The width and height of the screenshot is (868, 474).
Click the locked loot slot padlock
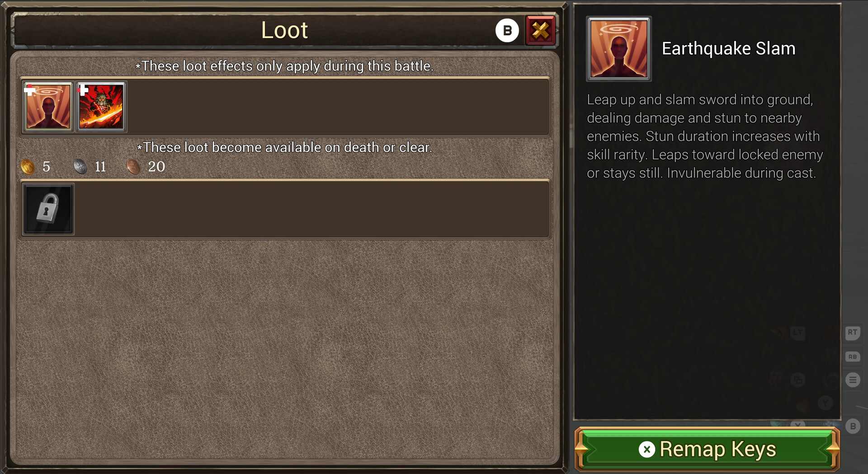[48, 209]
